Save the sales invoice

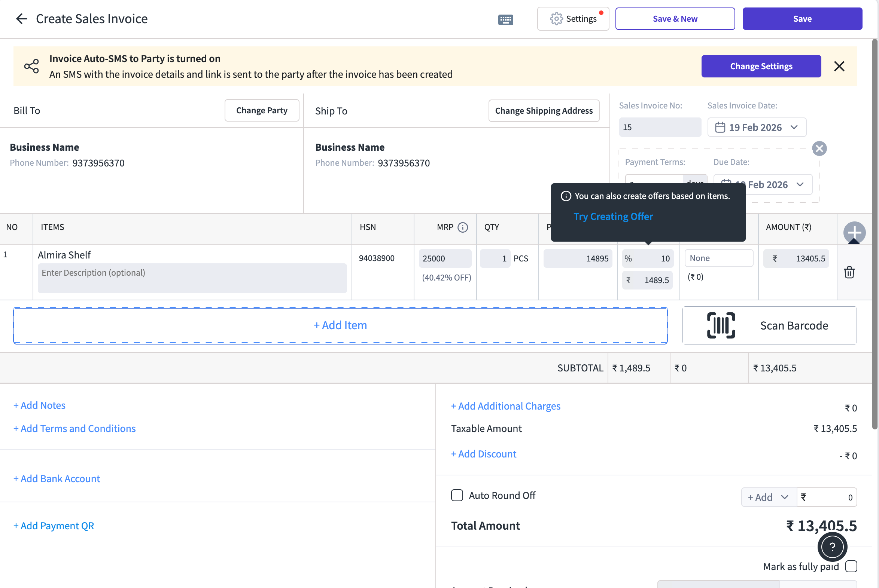click(x=802, y=19)
